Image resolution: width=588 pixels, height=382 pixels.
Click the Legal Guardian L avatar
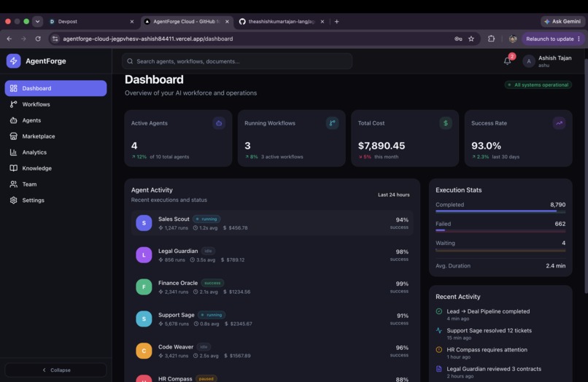144,255
